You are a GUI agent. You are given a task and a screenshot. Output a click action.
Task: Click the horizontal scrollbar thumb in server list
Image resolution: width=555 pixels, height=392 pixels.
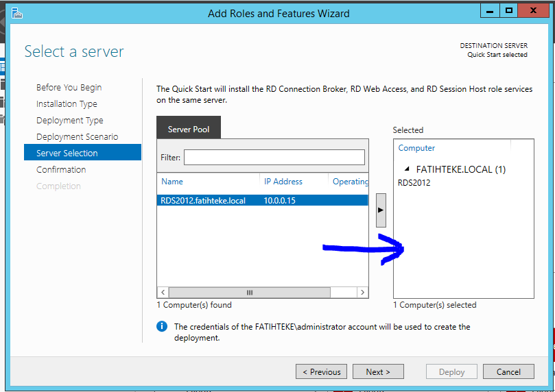[250, 293]
